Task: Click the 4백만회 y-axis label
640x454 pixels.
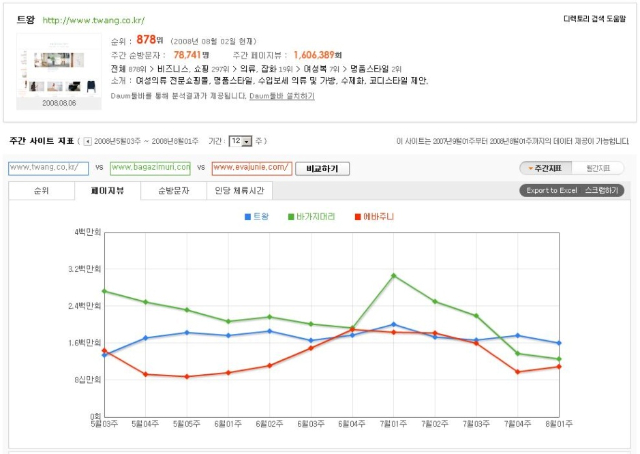Action: [87, 232]
